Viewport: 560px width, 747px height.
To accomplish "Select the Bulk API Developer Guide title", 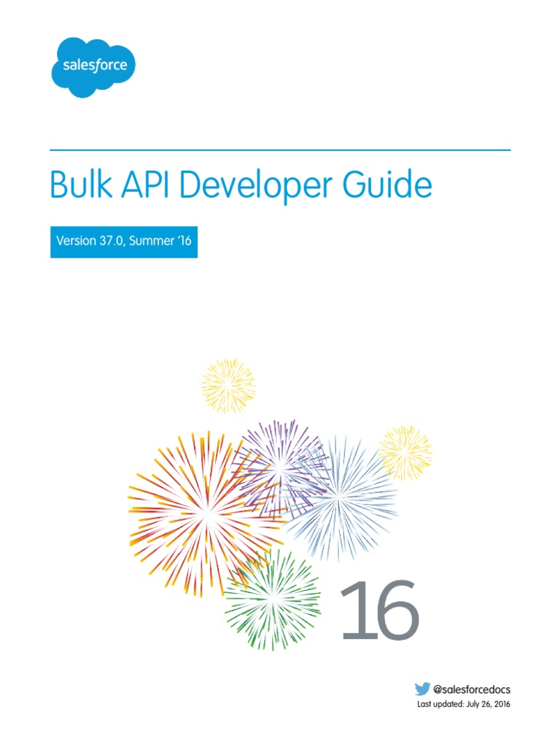I will [x=241, y=185].
